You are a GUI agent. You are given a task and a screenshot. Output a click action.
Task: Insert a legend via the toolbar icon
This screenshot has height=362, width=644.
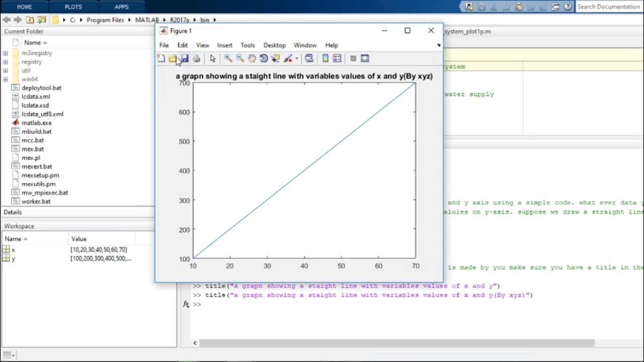[337, 59]
